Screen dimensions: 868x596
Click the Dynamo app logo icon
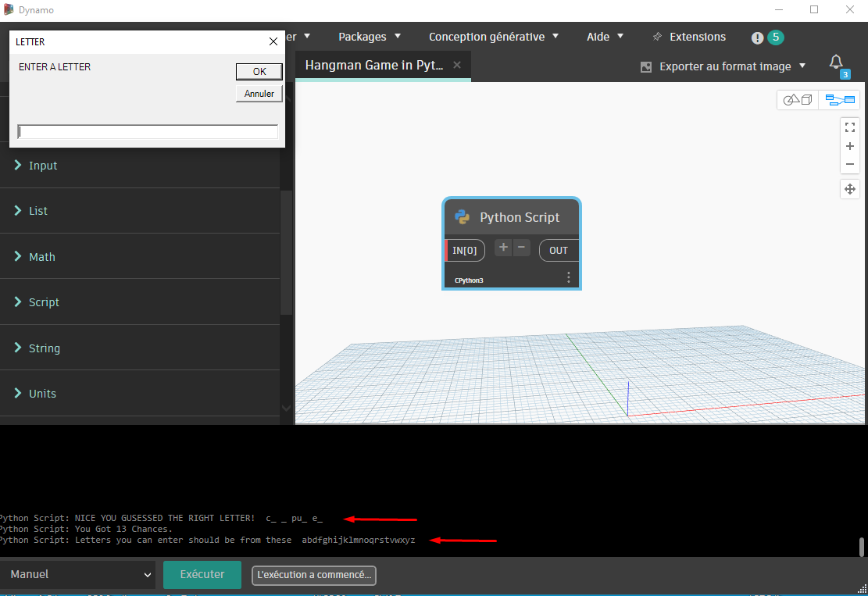click(9, 10)
